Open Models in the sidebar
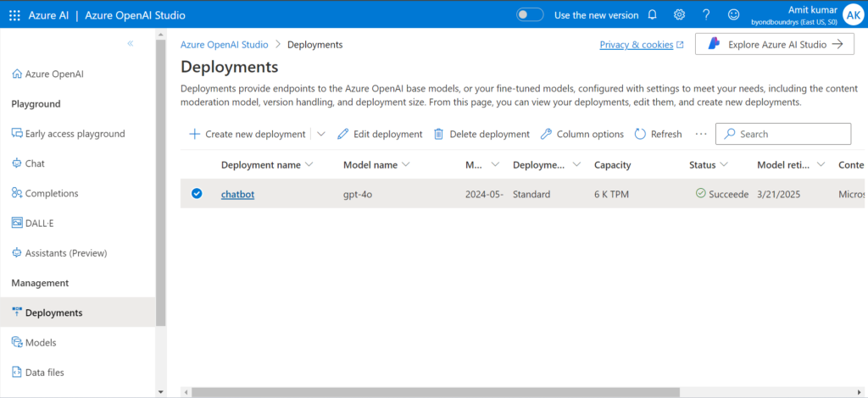Image resolution: width=868 pixels, height=398 pixels. [34, 343]
